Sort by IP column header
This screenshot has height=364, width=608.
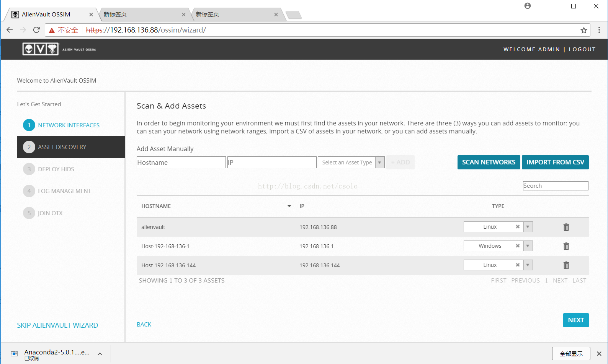point(302,206)
